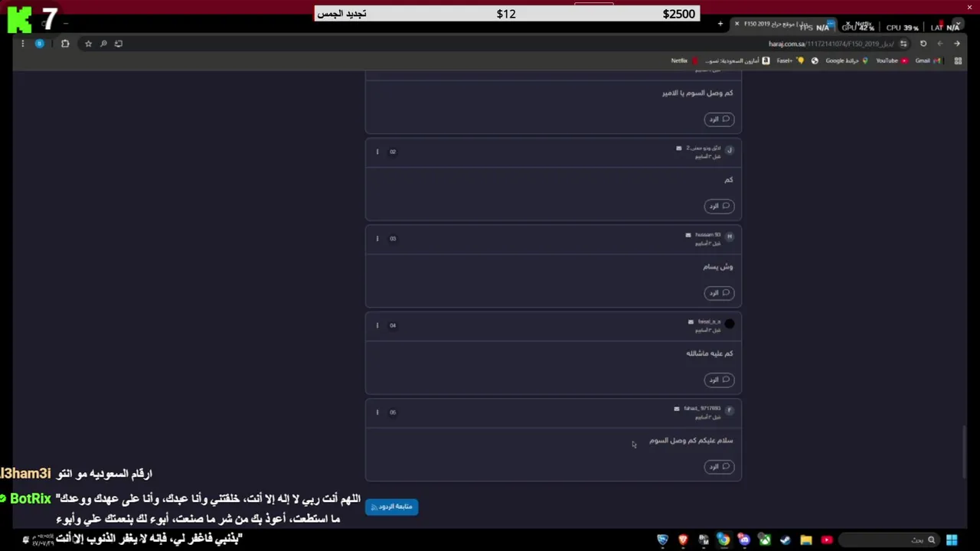The image size is (980, 551).
Task: Open Steam from the taskbar
Action: (785, 540)
